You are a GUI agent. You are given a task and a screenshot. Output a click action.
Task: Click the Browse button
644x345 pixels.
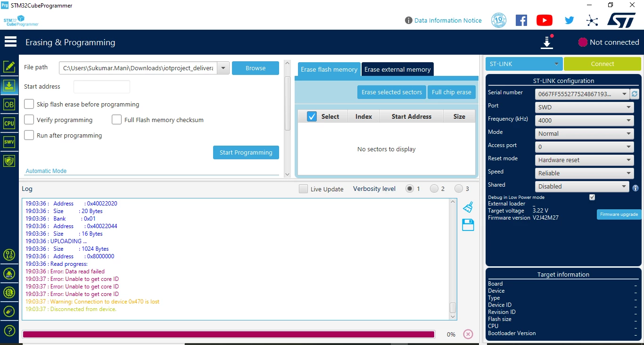256,68
